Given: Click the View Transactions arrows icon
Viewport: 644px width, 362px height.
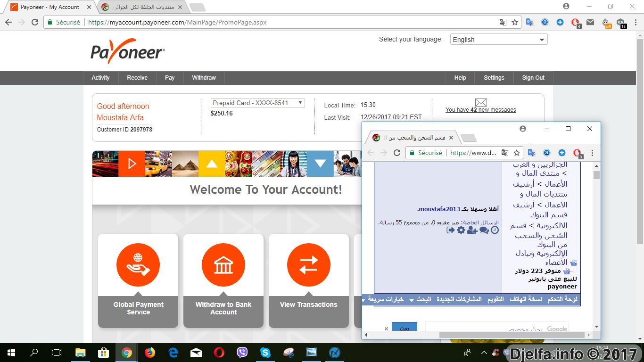Looking at the screenshot, I should click(309, 265).
